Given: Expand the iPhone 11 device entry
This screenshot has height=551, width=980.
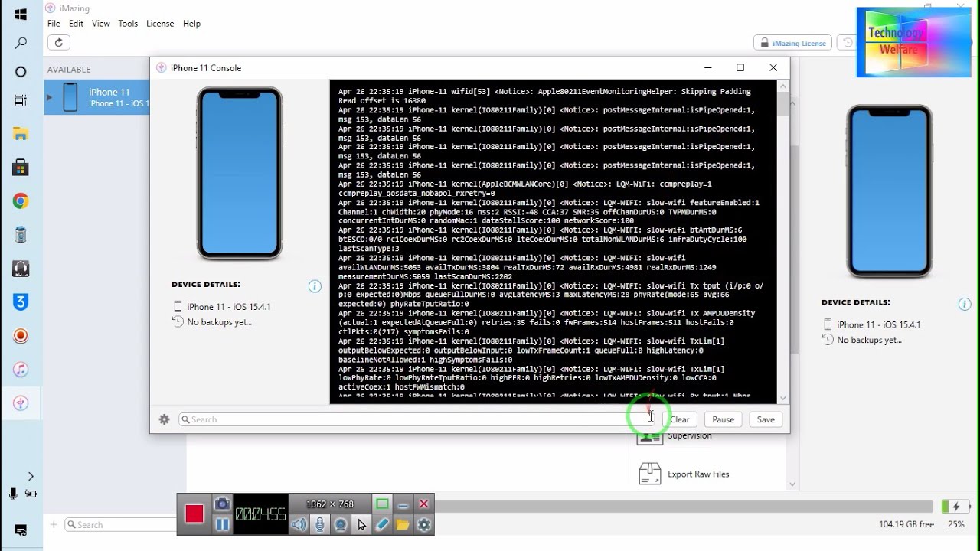Looking at the screenshot, I should (x=49, y=97).
